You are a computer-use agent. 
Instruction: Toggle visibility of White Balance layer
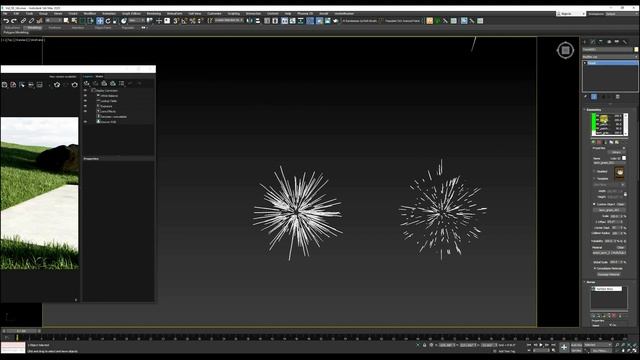85,96
